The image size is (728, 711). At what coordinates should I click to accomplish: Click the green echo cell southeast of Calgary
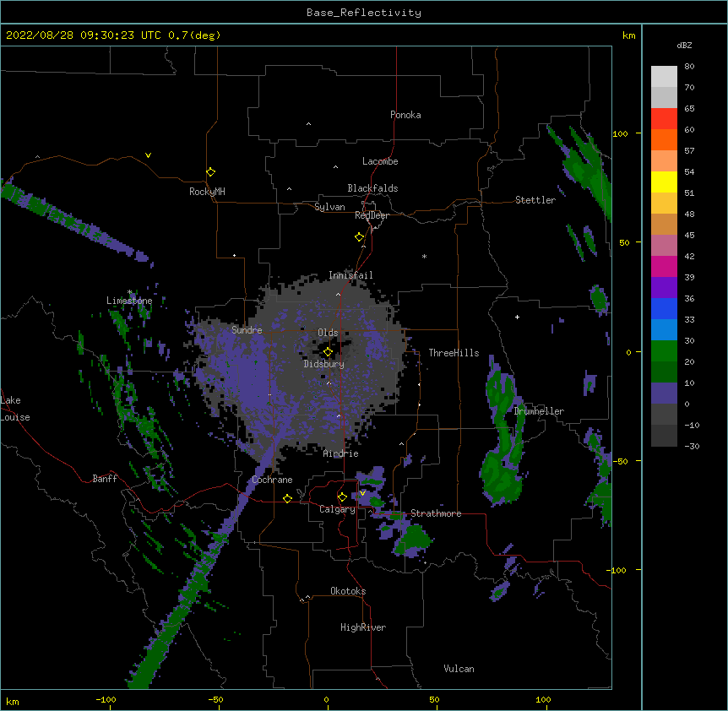tap(415, 538)
